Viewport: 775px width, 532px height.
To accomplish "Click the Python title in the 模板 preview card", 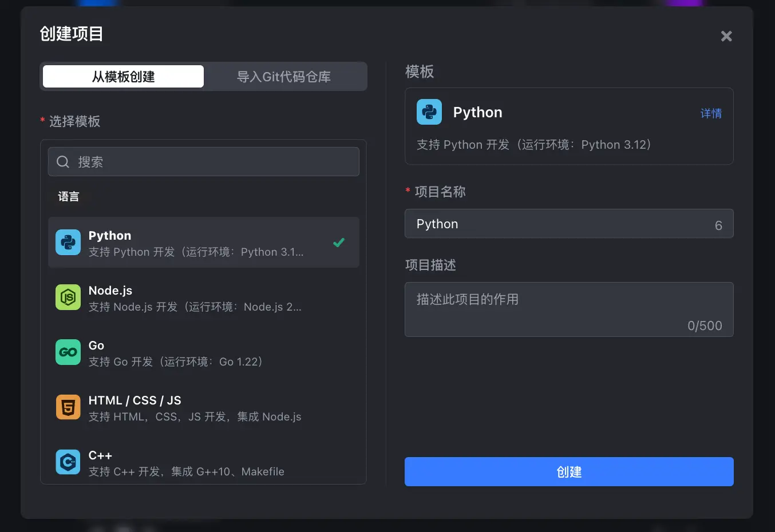I will [x=477, y=112].
